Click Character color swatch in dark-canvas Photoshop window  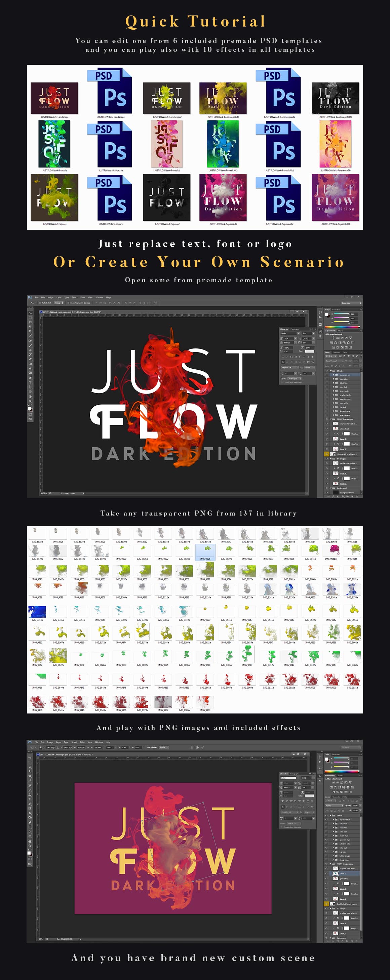310,351
